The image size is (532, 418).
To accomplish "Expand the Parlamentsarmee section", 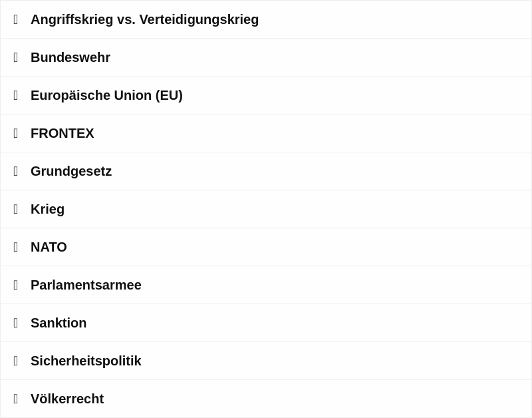I will click(x=266, y=286).
